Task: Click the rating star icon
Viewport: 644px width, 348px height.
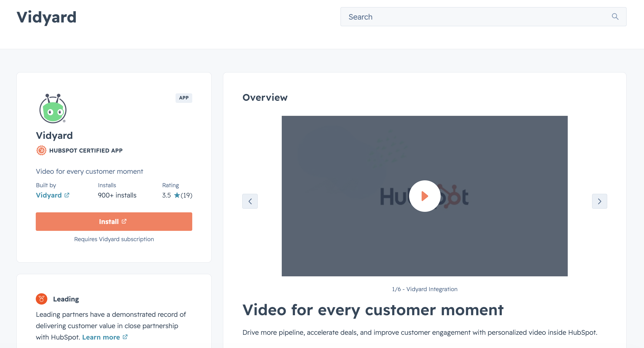Action: point(177,195)
